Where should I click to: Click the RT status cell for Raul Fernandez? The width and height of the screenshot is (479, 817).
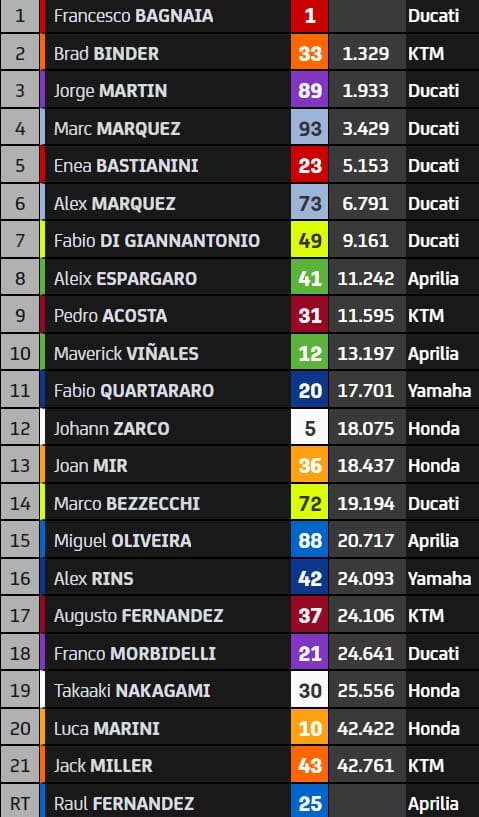coord(20,802)
